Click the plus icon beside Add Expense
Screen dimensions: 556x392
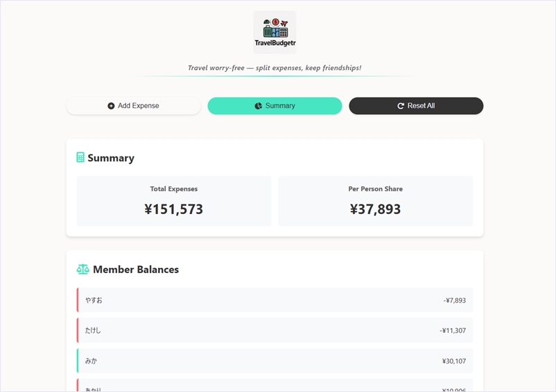click(x=111, y=106)
